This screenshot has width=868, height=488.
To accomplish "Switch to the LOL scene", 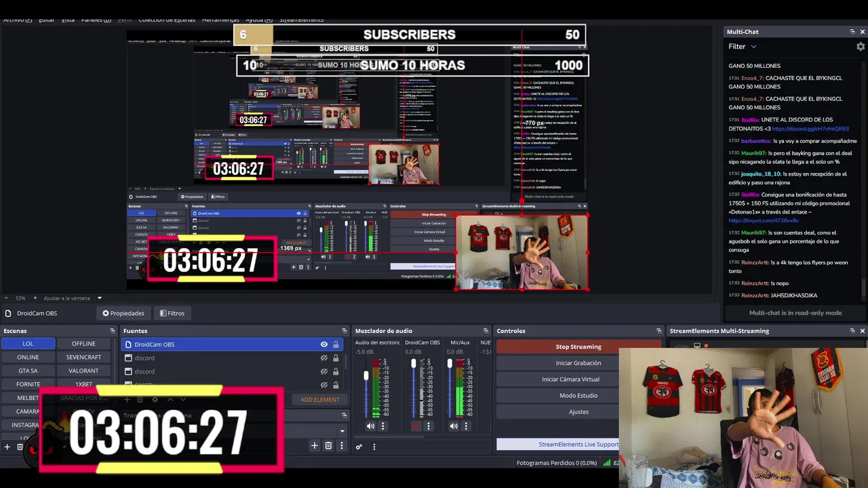I will tap(28, 344).
